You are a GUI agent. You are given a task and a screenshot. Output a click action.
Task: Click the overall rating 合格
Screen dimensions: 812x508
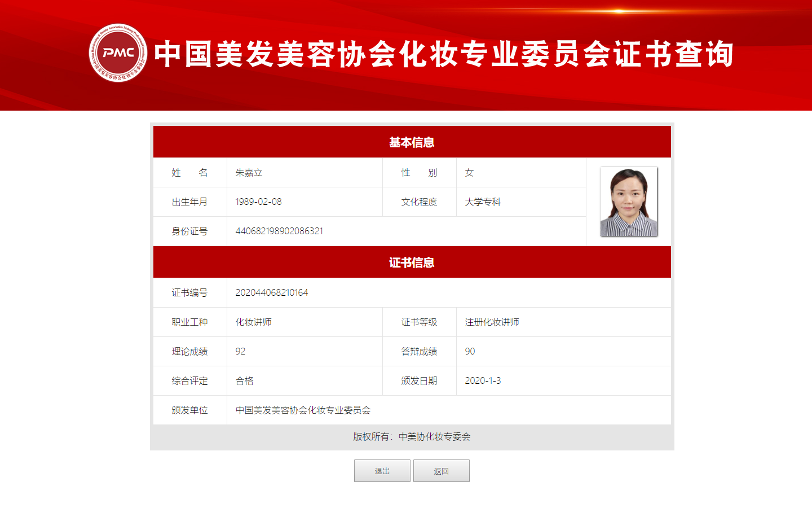[244, 381]
